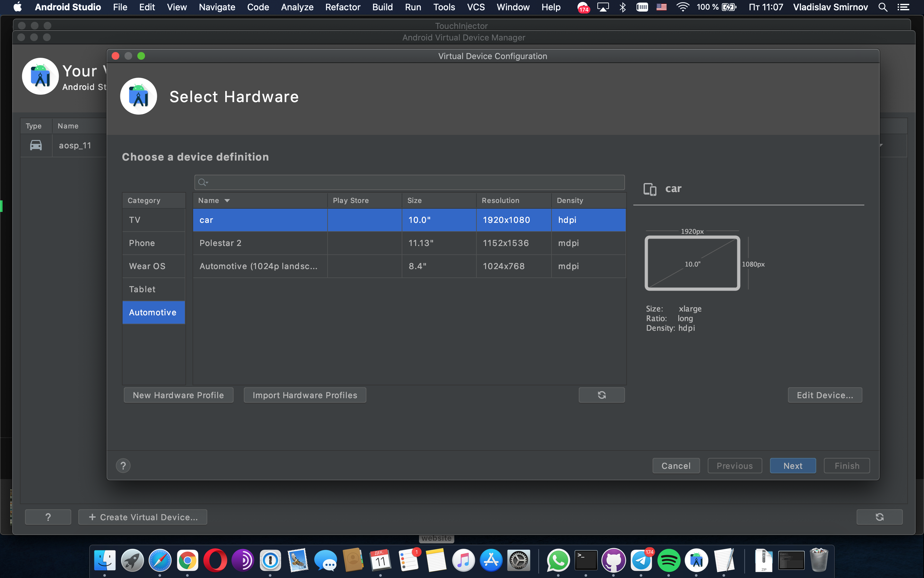This screenshot has width=924, height=578.
Task: Click the Density column header
Action: pos(588,201)
